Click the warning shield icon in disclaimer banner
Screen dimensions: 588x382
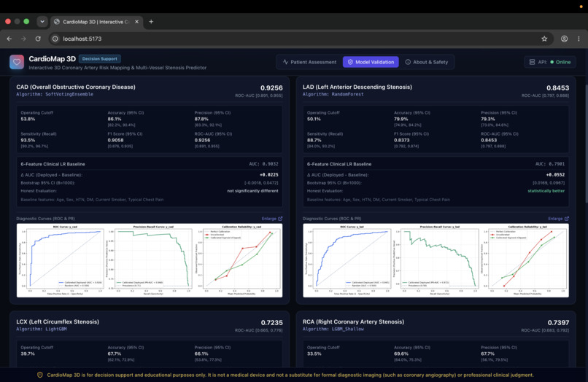click(39, 375)
